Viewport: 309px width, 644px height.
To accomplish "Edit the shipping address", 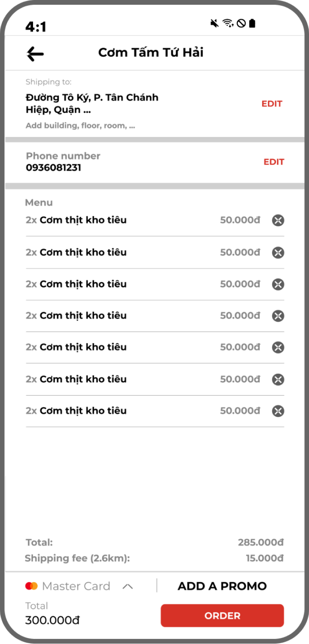I will [x=272, y=104].
